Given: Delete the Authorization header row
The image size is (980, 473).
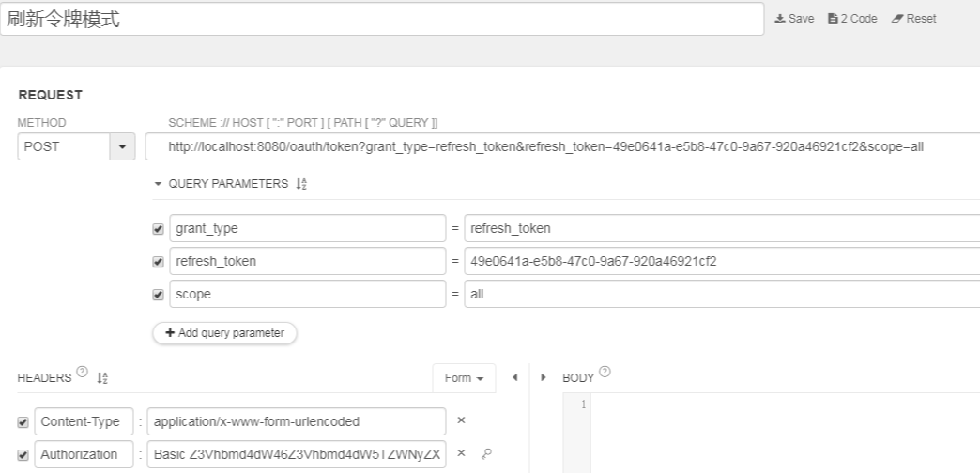Looking at the screenshot, I should (x=461, y=453).
